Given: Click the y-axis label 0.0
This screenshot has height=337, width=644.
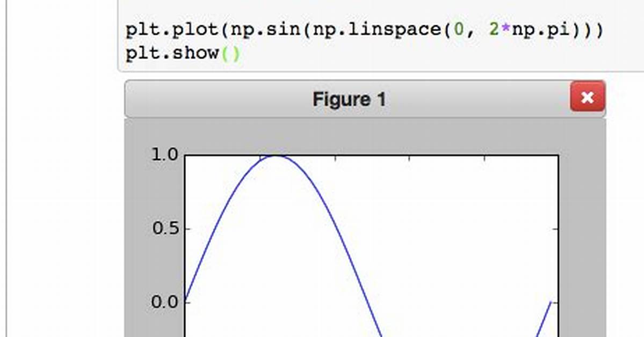Looking at the screenshot, I should pos(165,303).
